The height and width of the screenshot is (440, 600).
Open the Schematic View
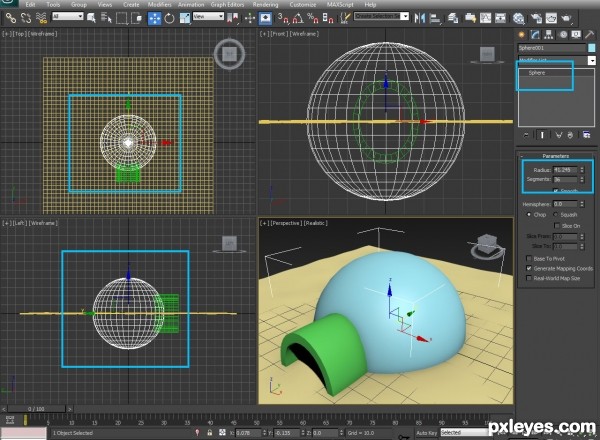500,18
